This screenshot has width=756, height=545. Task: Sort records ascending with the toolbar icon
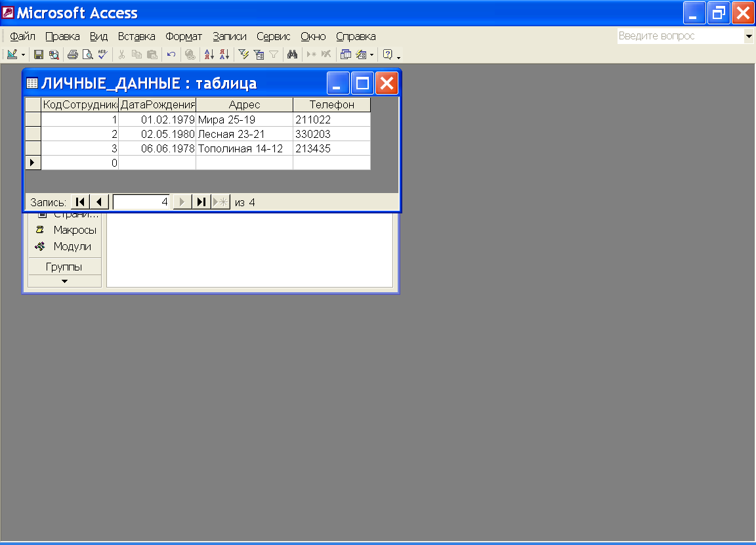[209, 54]
